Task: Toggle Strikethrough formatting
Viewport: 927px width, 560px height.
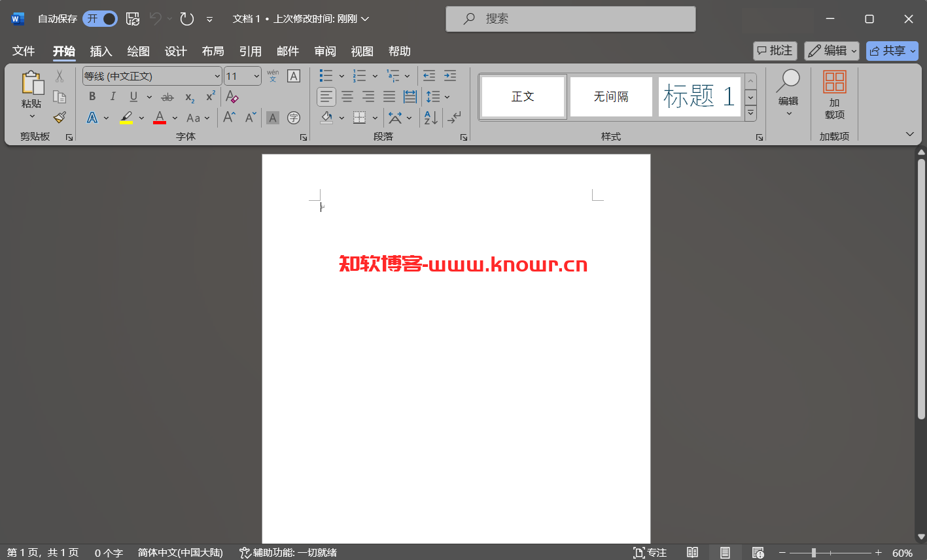Action: tap(167, 97)
